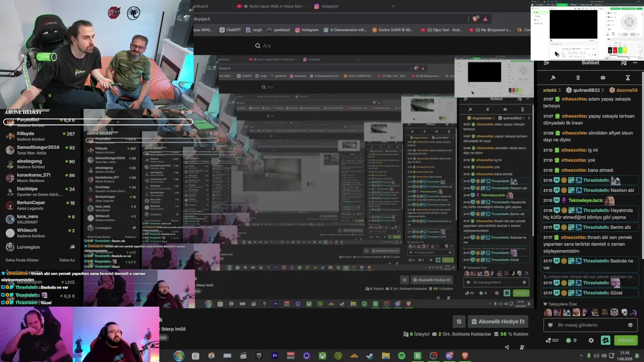Send chat message with Gönder button
This screenshot has height=362, width=644.
(x=626, y=340)
